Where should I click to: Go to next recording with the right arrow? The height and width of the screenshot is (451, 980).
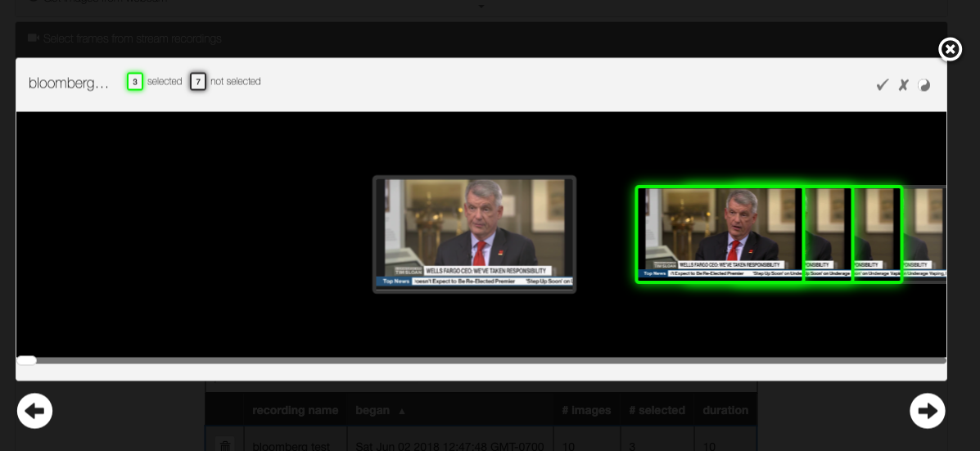[x=928, y=411]
